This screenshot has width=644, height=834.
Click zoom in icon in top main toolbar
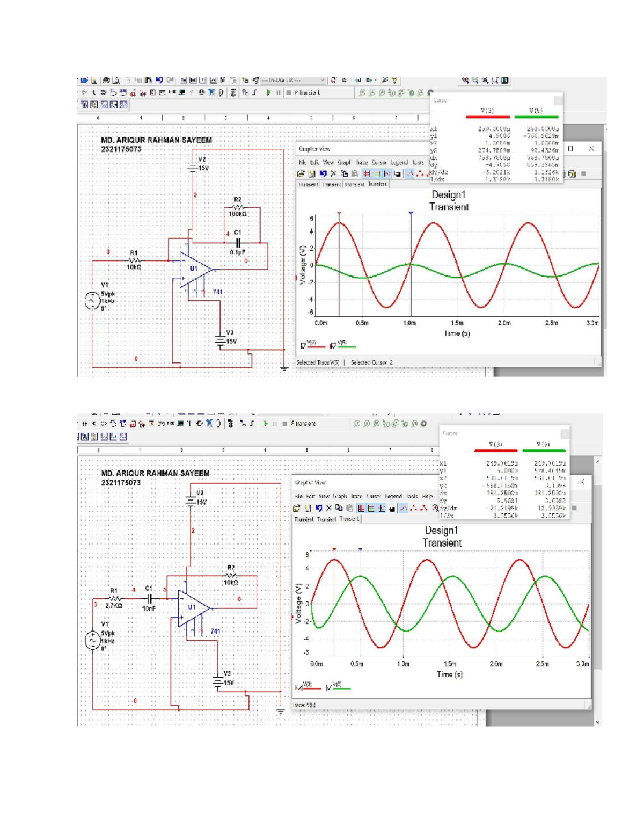[465, 81]
